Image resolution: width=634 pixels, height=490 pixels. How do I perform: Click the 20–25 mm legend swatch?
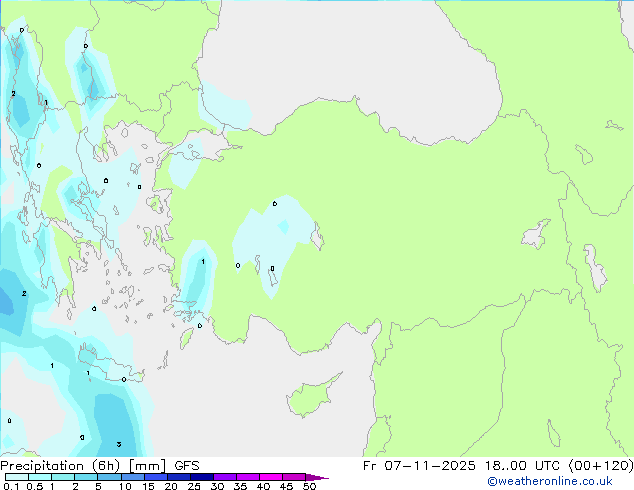pos(178,477)
